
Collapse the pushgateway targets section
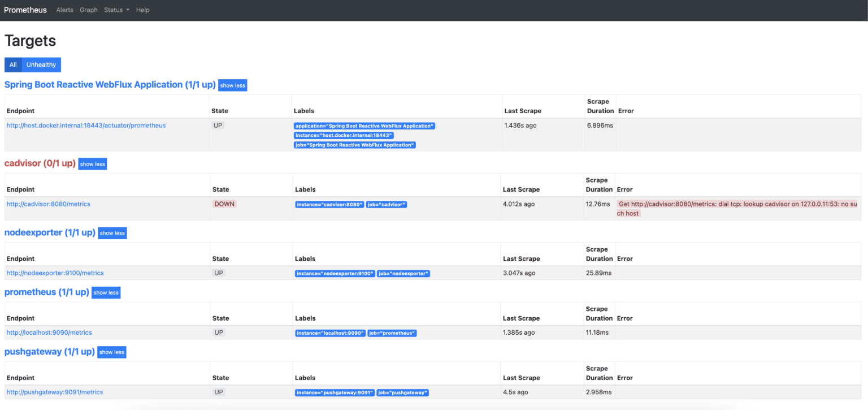[111, 352]
